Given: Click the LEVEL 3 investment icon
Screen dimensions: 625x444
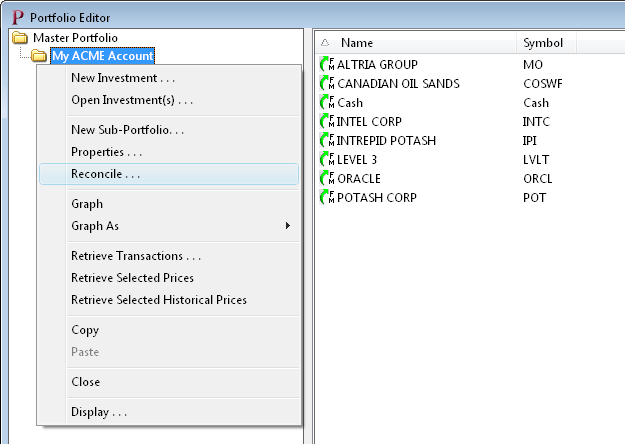Looking at the screenshot, I should pyautogui.click(x=327, y=159).
